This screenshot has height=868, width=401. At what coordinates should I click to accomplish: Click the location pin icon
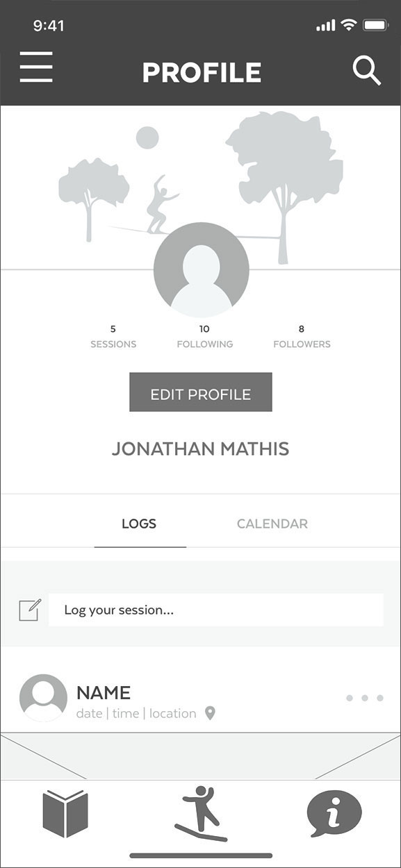pos(210,713)
